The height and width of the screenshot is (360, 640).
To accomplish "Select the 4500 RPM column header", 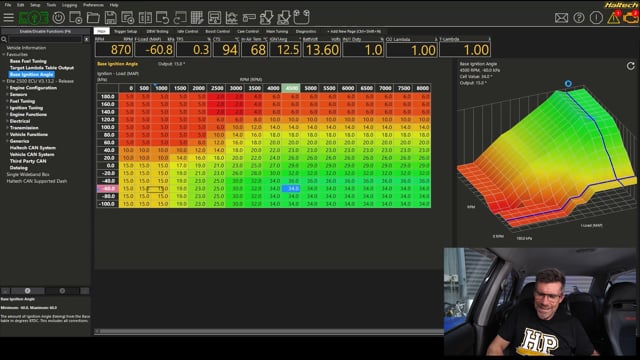I will pos(291,88).
